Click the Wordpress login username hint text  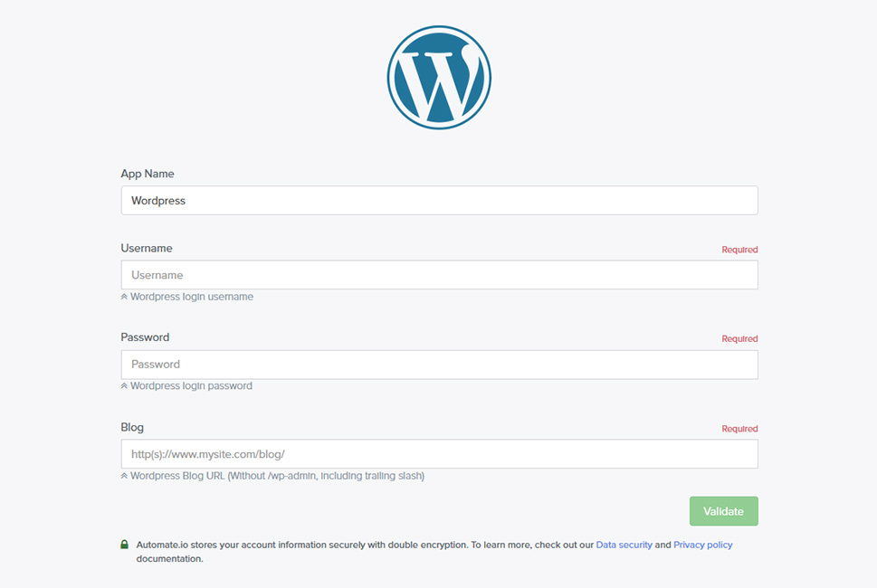pyautogui.click(x=192, y=297)
